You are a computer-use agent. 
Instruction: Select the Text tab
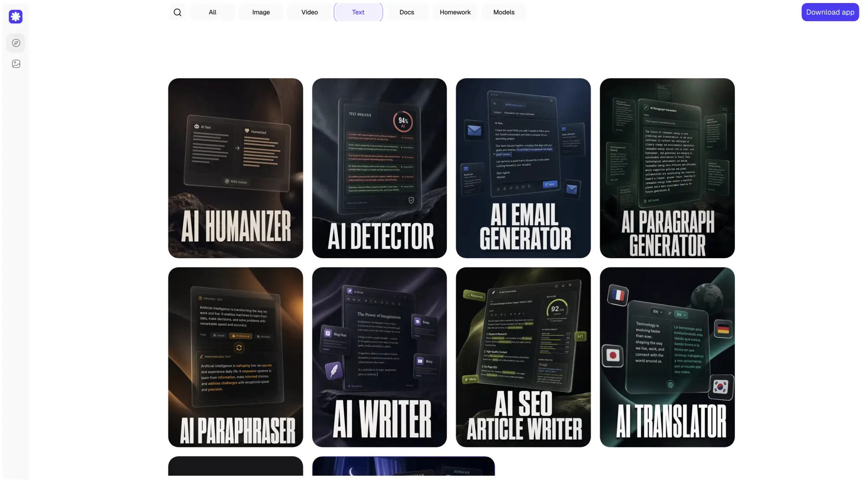click(x=358, y=12)
